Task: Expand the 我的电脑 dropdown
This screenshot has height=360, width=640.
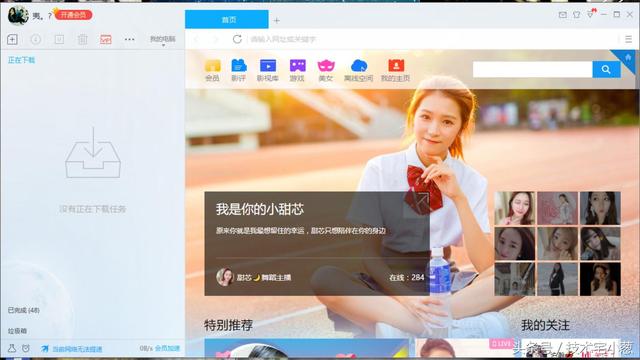Action: 162,40
